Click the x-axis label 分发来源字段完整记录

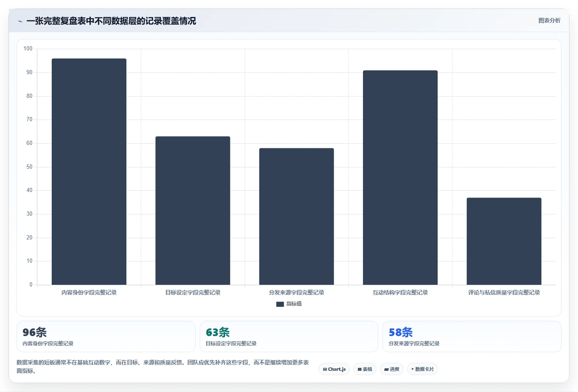(296, 292)
